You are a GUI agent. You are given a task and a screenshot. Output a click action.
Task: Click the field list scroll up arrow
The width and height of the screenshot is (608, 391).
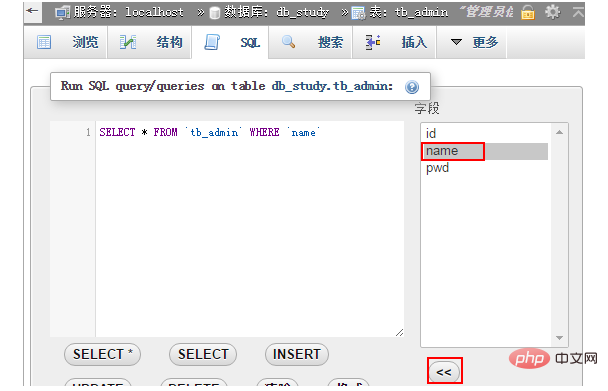[559, 133]
